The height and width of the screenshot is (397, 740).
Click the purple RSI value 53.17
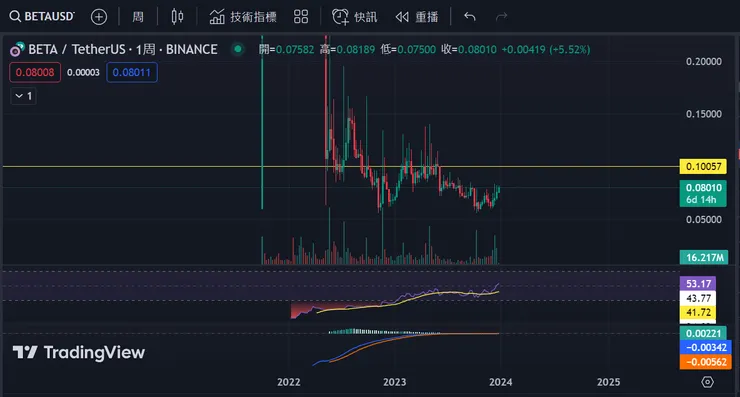click(698, 284)
